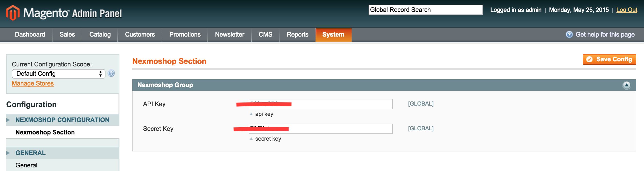Click Get help for this page link
644x171 pixels.
click(x=605, y=35)
